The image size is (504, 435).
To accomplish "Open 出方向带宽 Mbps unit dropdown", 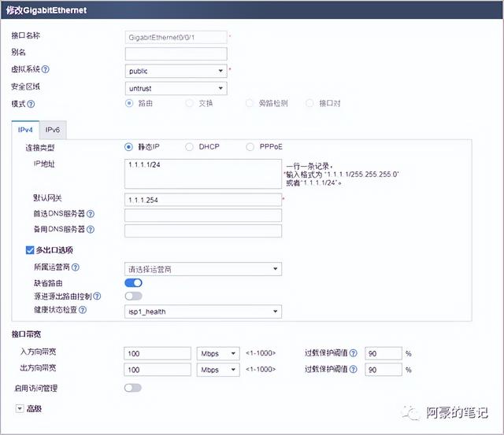I will tap(218, 370).
